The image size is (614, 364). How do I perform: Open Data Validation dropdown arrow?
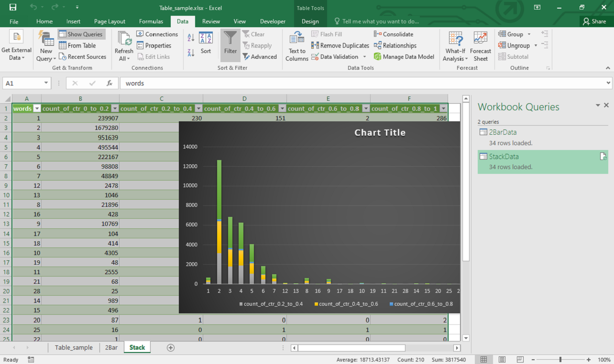[364, 56]
